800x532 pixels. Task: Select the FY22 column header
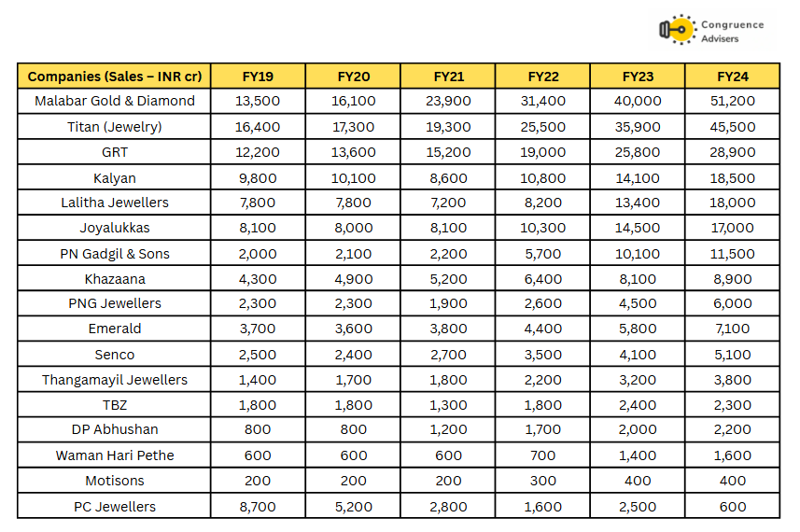click(543, 77)
